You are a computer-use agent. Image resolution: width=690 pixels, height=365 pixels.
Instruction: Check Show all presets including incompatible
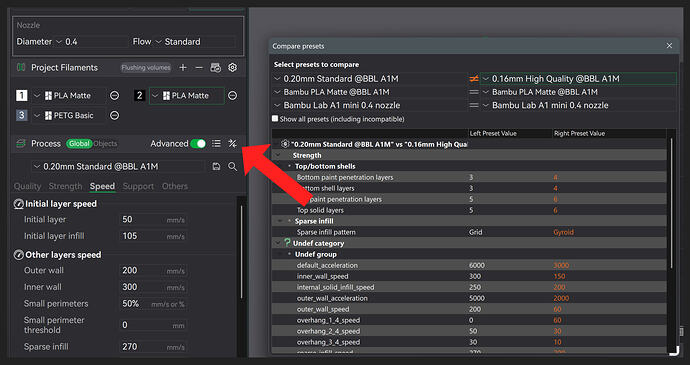tap(275, 118)
